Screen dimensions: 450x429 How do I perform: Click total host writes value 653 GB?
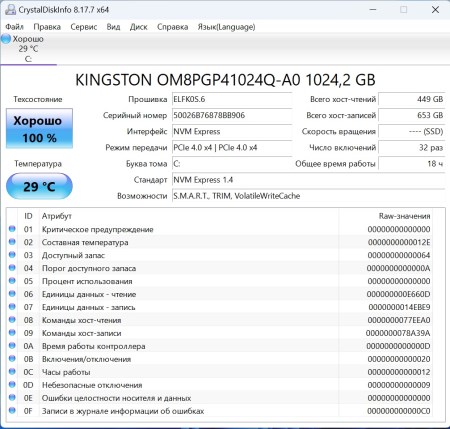click(412, 115)
